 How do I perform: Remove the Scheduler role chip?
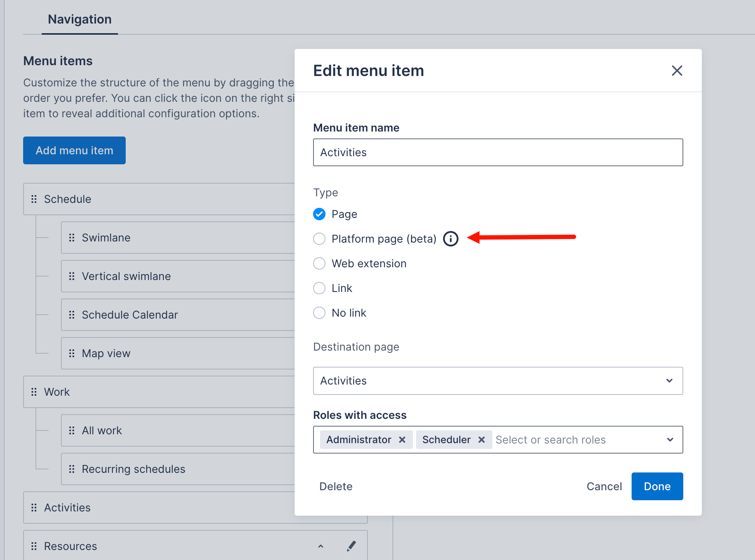coord(481,440)
